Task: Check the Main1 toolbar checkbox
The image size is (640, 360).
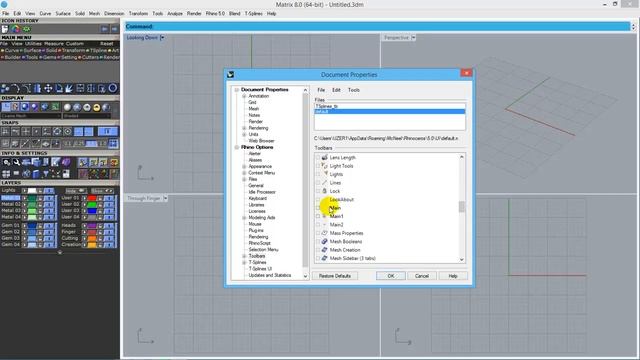Action: (318, 216)
